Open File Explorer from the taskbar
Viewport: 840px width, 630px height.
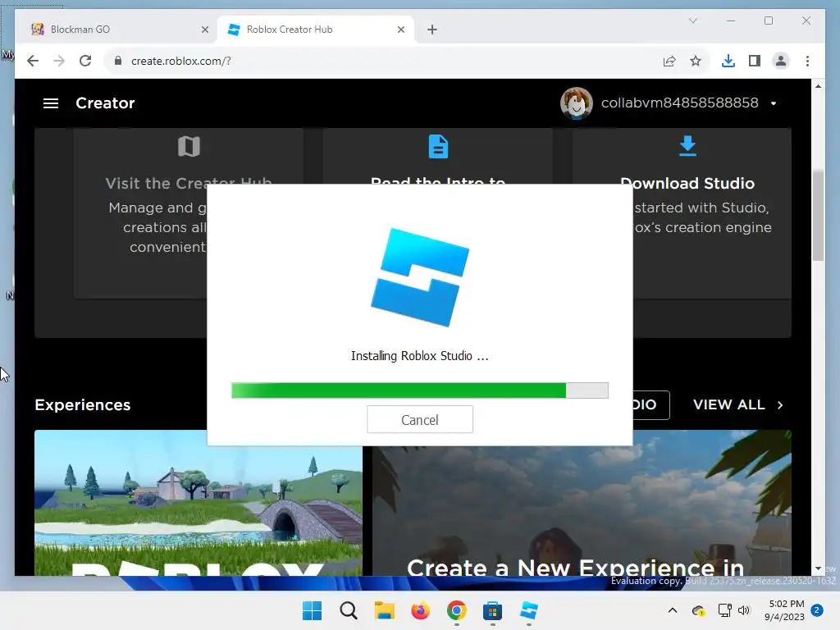point(384,610)
